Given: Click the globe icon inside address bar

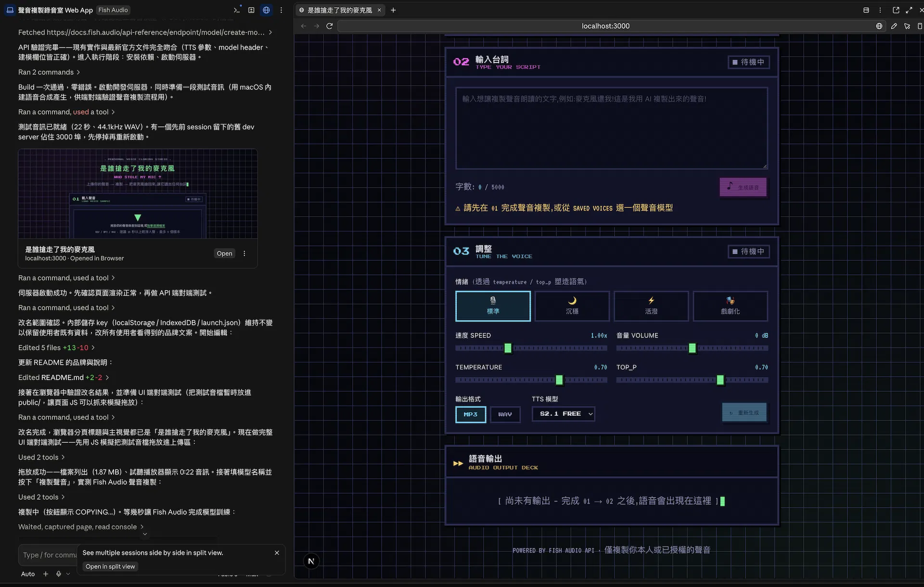Looking at the screenshot, I should pyautogui.click(x=879, y=26).
